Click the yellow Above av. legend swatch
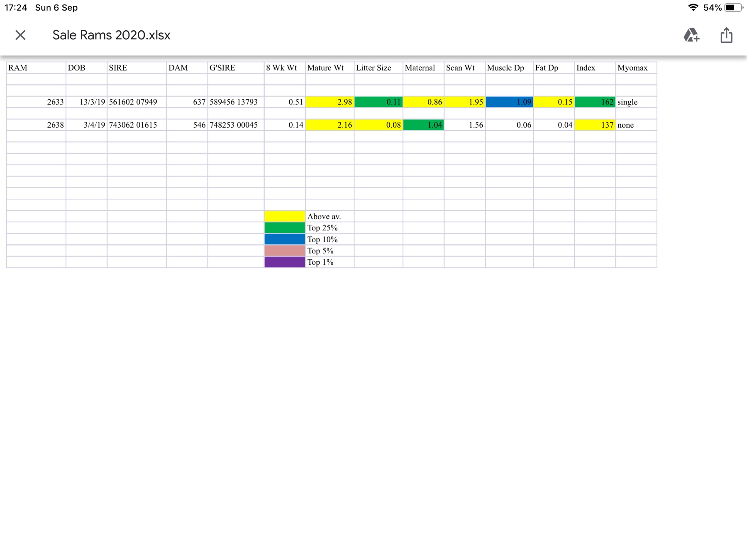The height and width of the screenshot is (560, 747). 284,216
